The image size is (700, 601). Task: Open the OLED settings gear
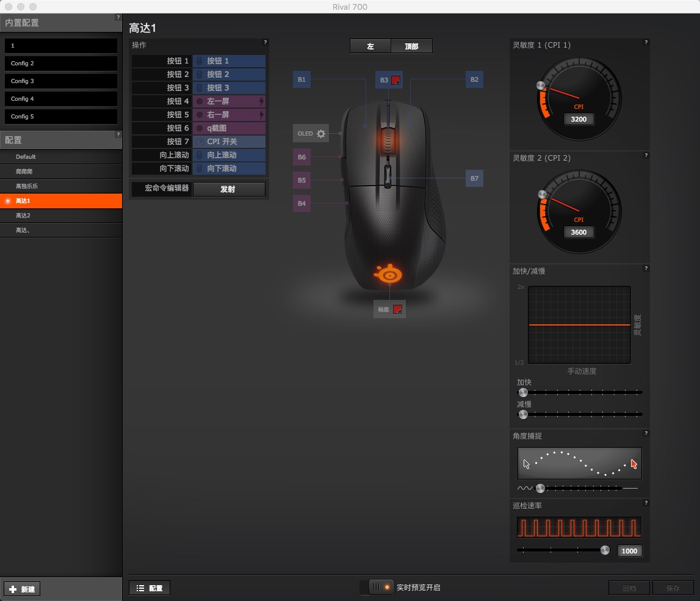click(x=321, y=134)
